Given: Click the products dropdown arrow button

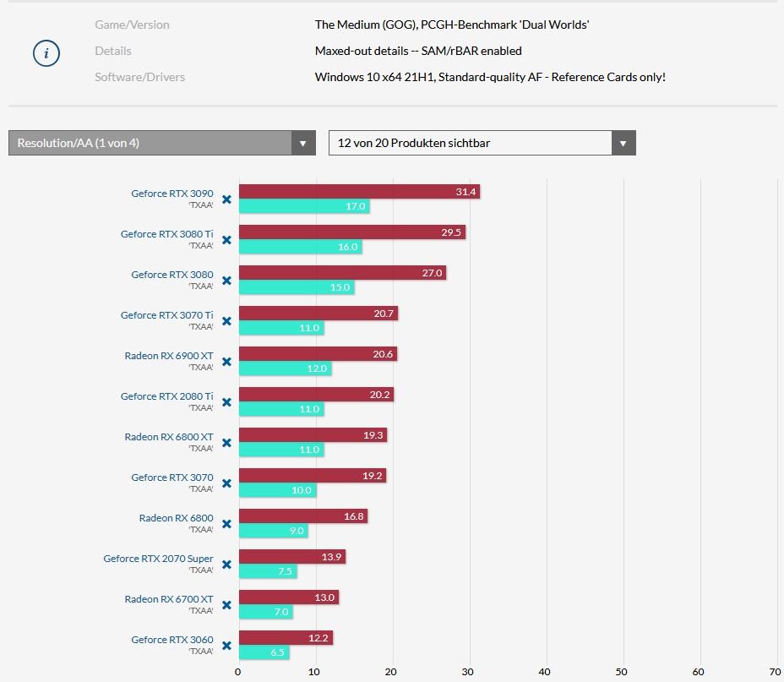Looking at the screenshot, I should click(623, 143).
